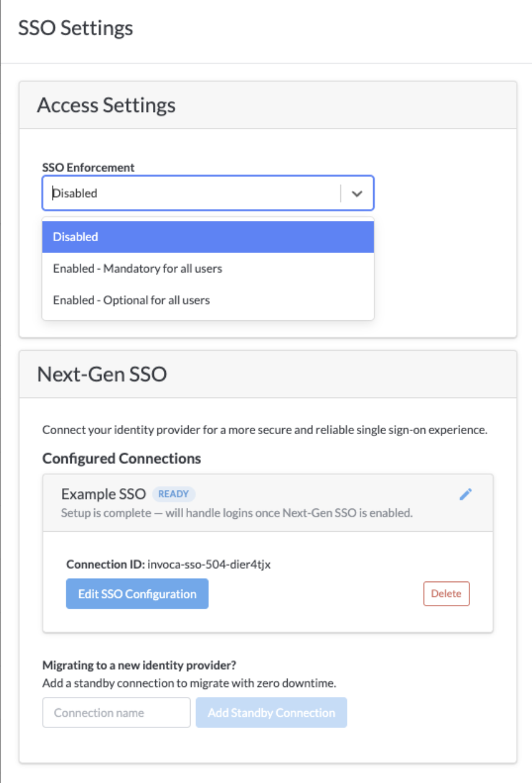
Task: Click the Configured Connections heading
Action: coord(122,458)
